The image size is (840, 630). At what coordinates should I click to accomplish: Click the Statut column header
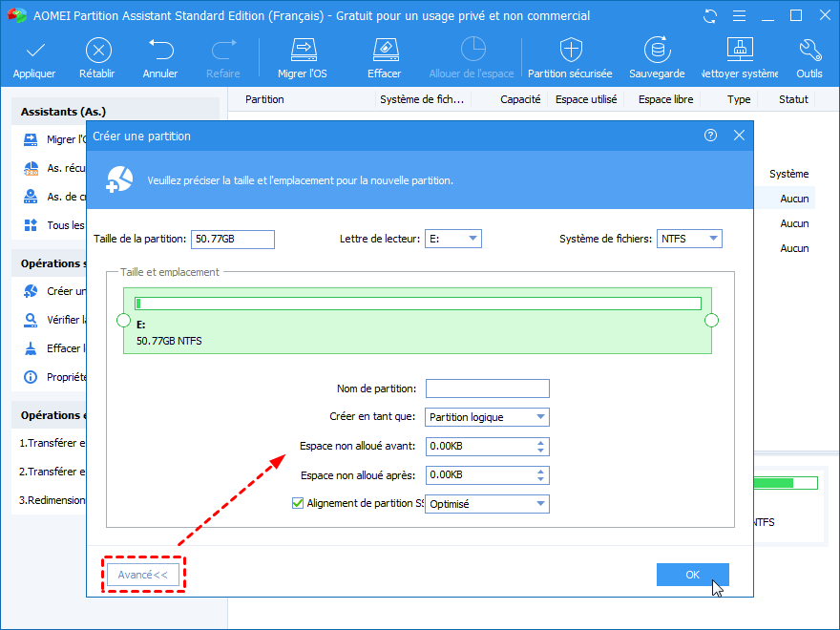point(793,99)
